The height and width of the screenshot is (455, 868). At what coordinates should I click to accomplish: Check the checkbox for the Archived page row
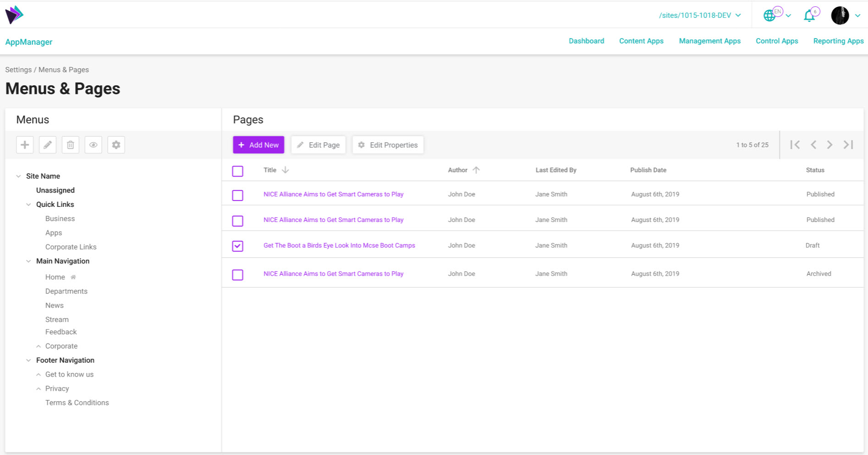point(237,275)
